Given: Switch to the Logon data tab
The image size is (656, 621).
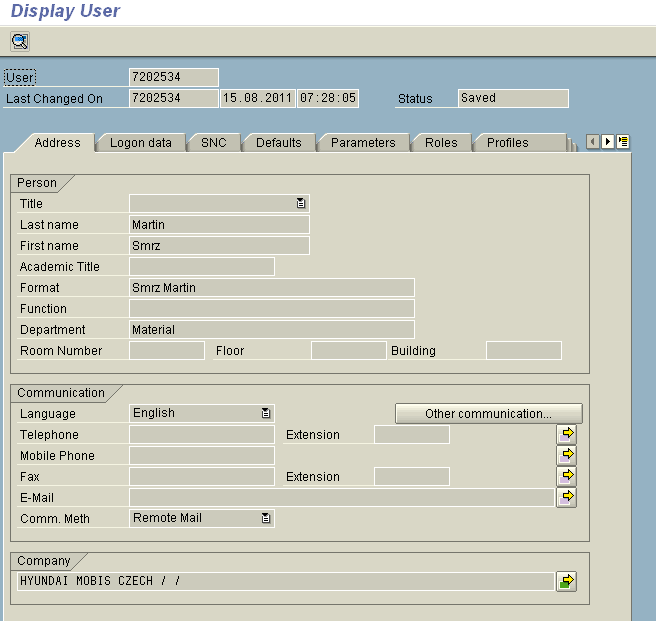Looking at the screenshot, I should pos(140,143).
